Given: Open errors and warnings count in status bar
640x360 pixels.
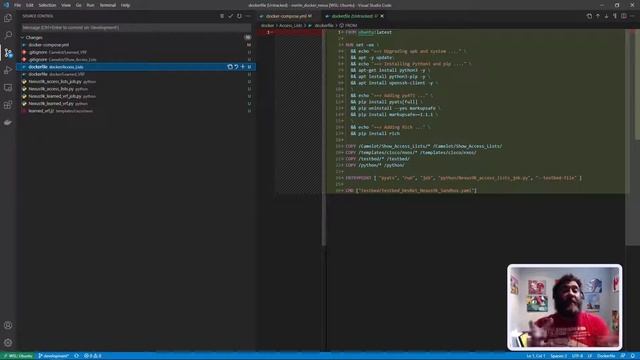Looking at the screenshot, I should click(x=93, y=356).
